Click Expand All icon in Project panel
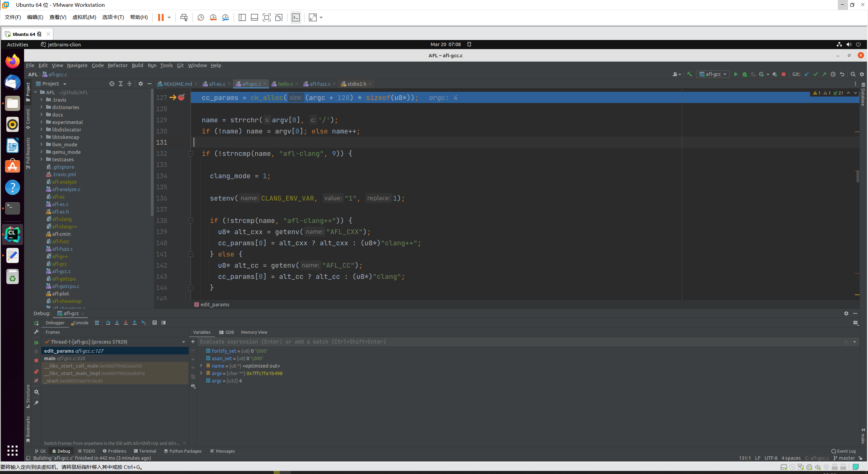This screenshot has height=474, width=868. (121, 84)
